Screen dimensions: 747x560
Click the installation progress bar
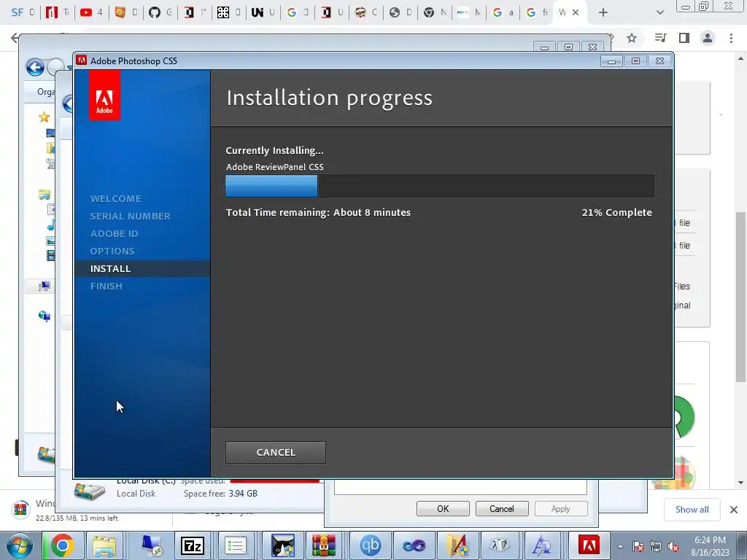(x=439, y=186)
